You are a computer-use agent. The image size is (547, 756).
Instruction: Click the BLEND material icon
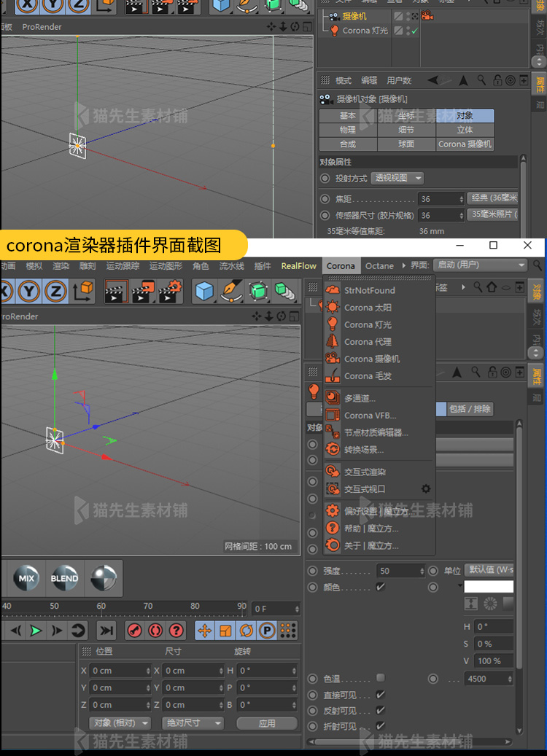pyautogui.click(x=64, y=577)
